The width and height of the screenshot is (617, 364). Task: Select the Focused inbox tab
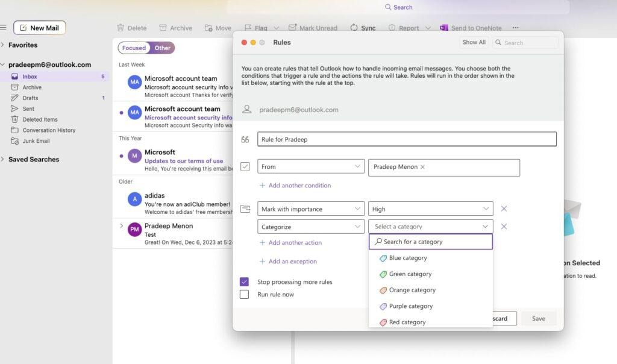coord(133,48)
